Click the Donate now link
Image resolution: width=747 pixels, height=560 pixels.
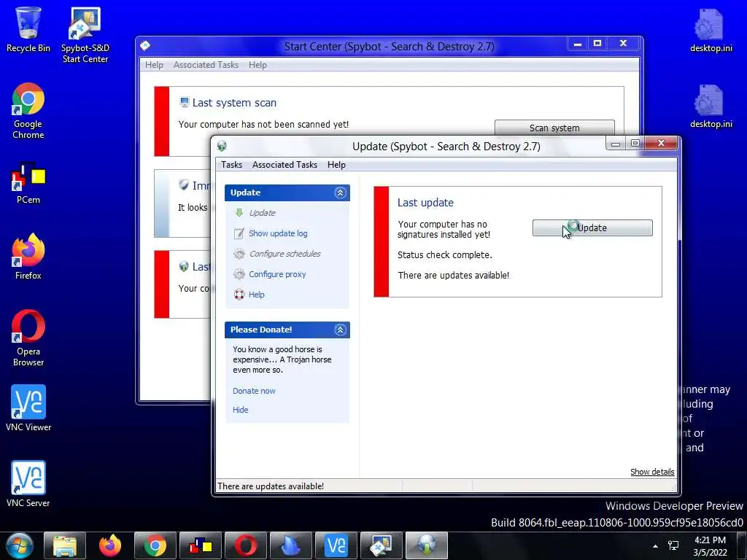tap(254, 391)
